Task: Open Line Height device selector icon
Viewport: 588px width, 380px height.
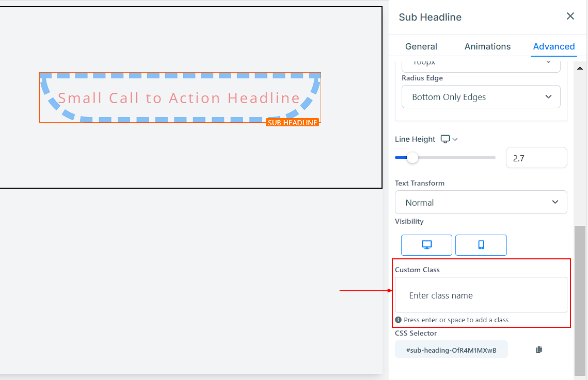Action: (x=449, y=139)
